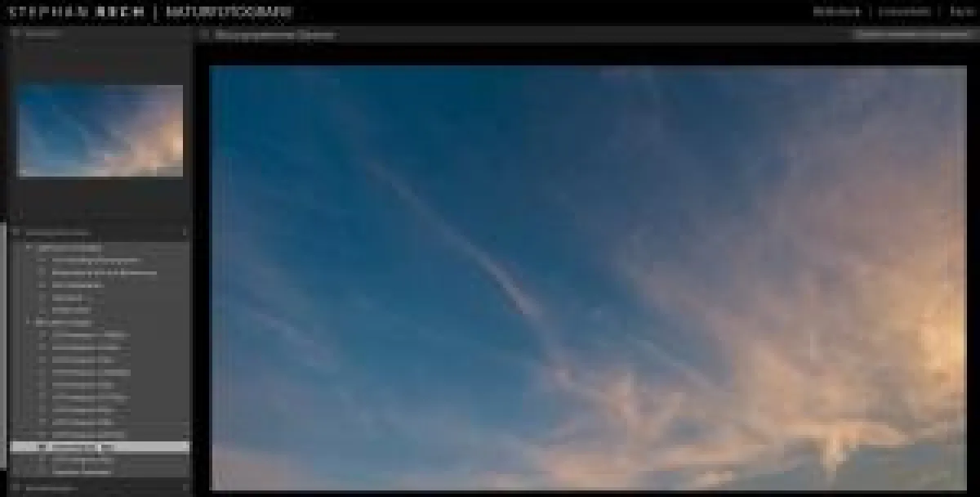Switch to the middle module in the top right
Viewport: 980px width, 497px height.
coord(904,11)
